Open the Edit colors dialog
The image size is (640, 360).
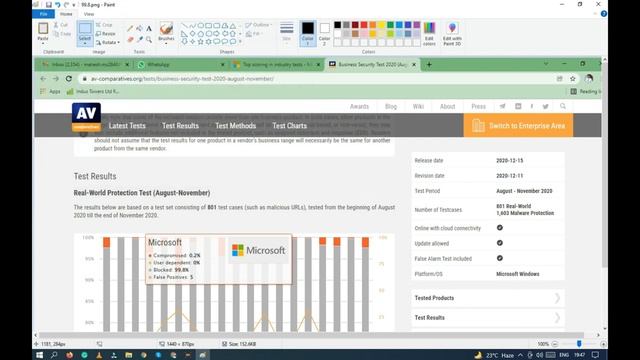coord(429,33)
